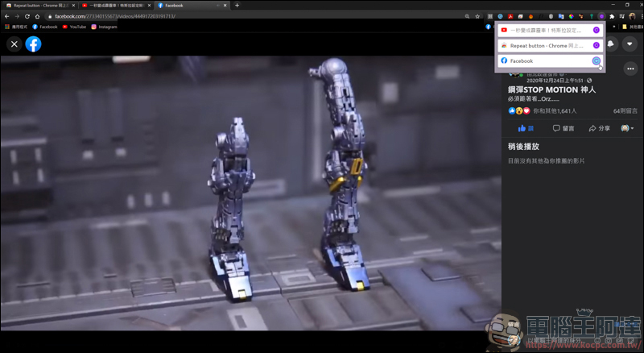The image size is (644, 353).
Task: Open the Chrome profile avatar
Action: 632,16
